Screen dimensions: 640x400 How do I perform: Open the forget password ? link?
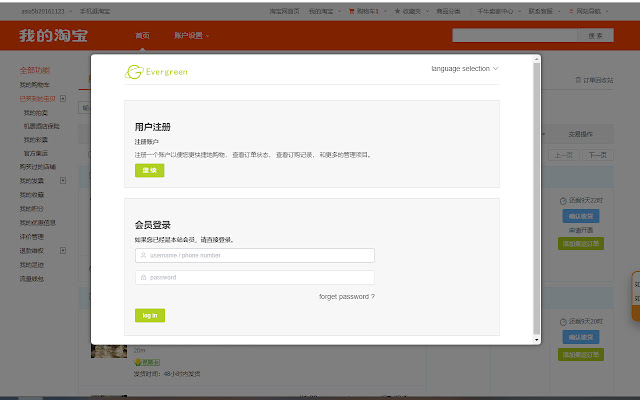(347, 297)
